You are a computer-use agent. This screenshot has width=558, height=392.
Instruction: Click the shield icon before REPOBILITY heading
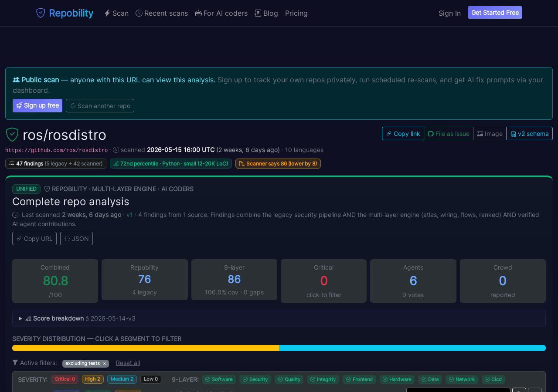(x=47, y=189)
